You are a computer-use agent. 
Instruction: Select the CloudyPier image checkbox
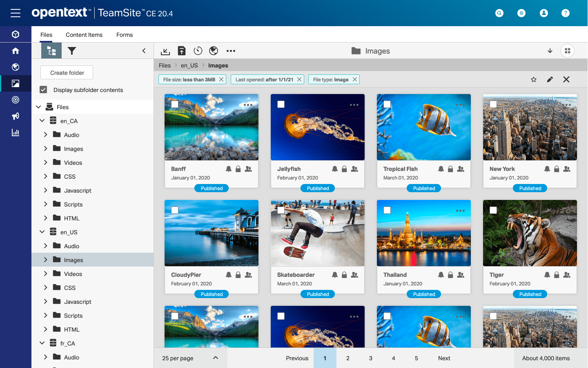(x=175, y=210)
